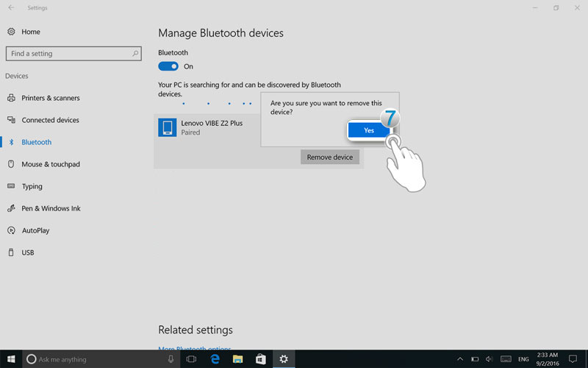This screenshot has width=588, height=368.
Task: Go back using the Settings back arrow
Action: 10,7
